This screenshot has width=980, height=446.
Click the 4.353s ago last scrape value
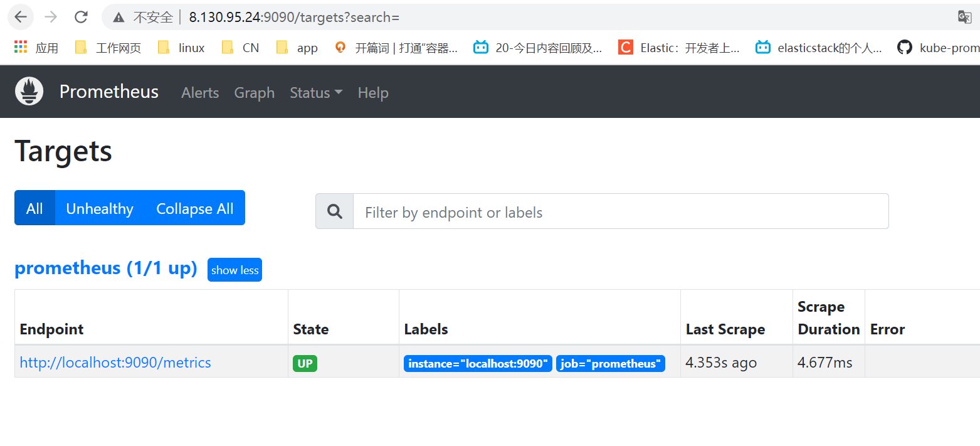(x=721, y=363)
